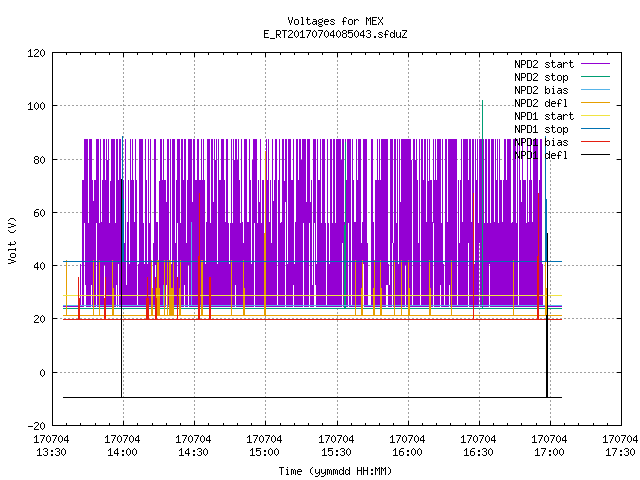This screenshot has height=480, width=640.
Task: Click the y-axis tick label 120
Action: [36, 53]
